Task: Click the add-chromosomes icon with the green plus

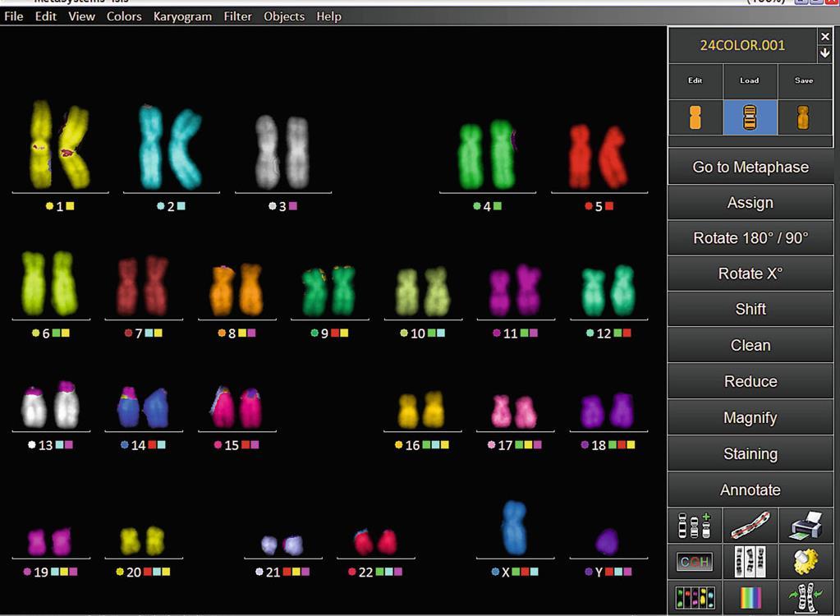Action: [695, 526]
